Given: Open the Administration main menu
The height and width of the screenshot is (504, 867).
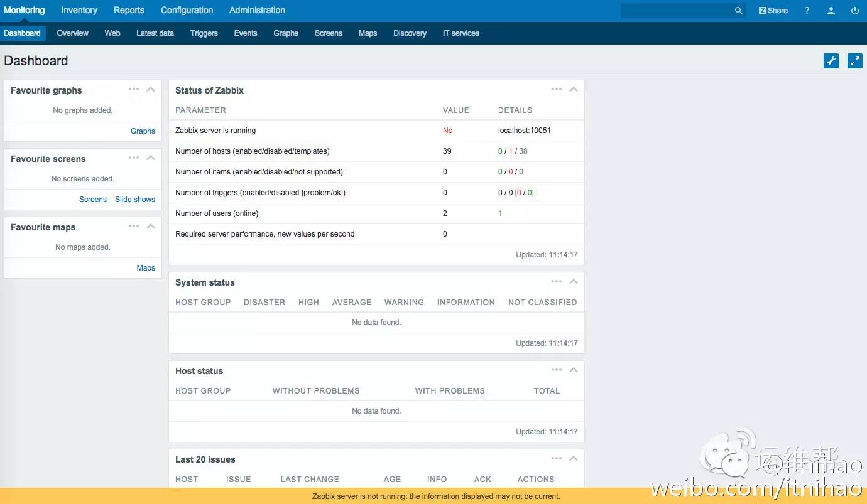Looking at the screenshot, I should click(x=257, y=10).
